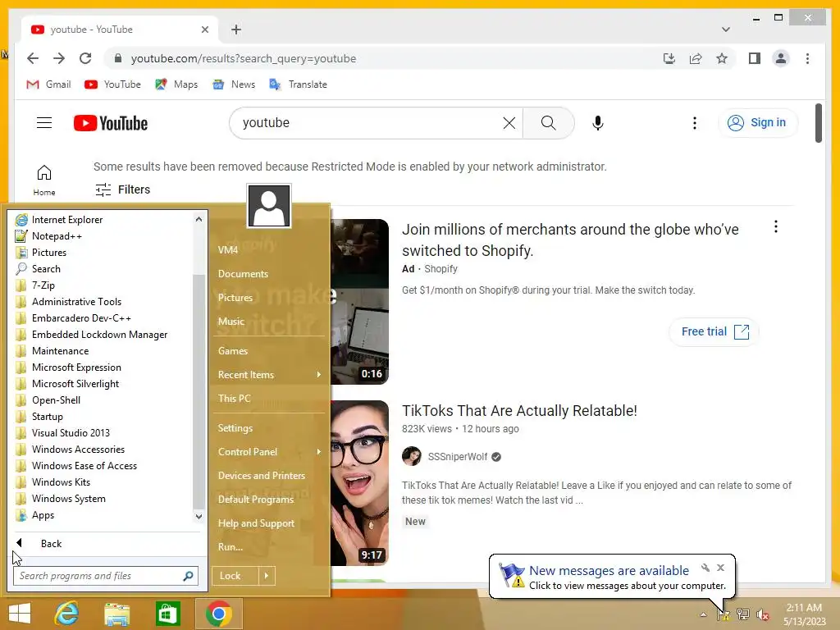Open Chrome side panel icon

coord(755,58)
